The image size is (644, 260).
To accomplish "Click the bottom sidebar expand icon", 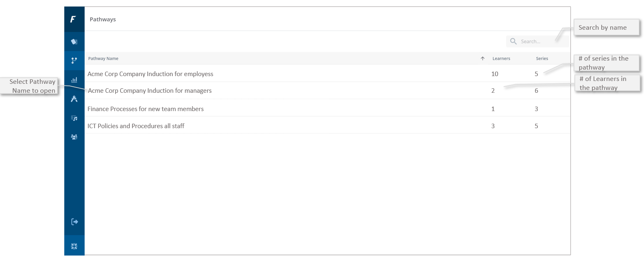I will click(74, 246).
